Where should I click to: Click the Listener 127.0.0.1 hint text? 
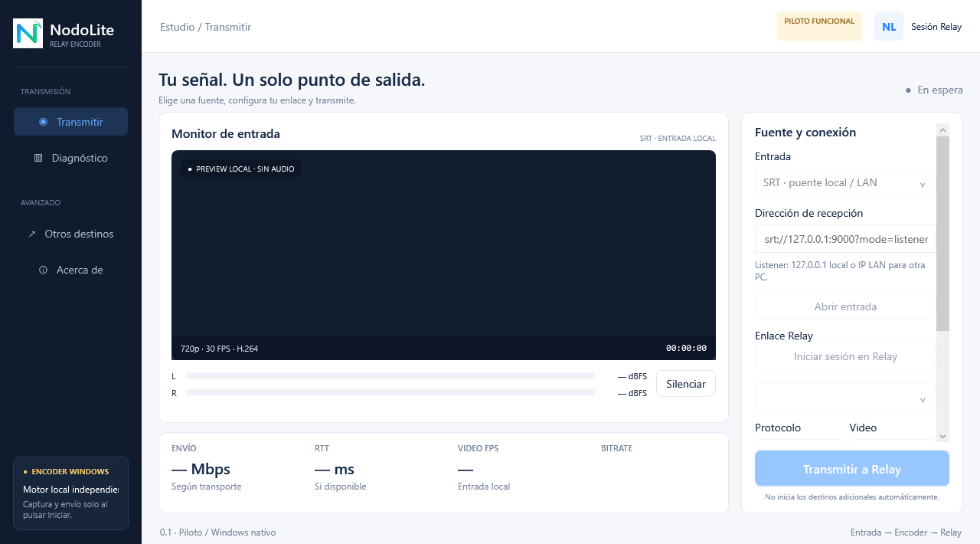coord(840,271)
